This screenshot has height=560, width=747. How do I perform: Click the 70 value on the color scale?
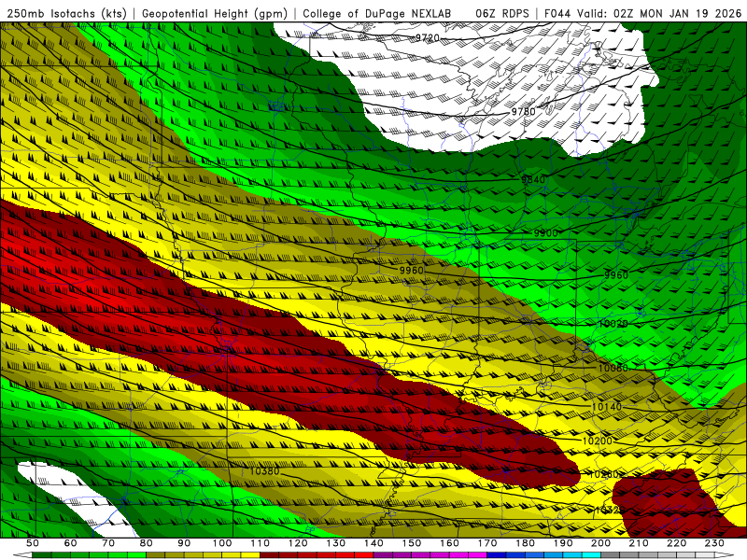[x=108, y=543]
